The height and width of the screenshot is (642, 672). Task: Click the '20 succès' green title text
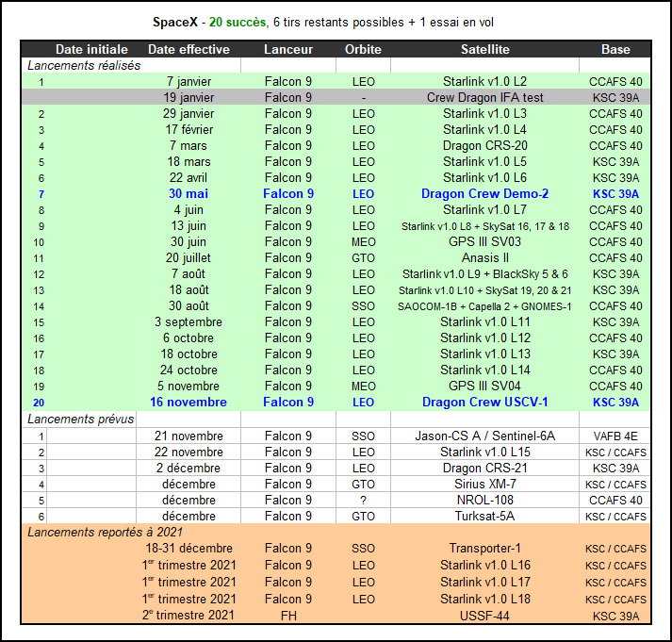(x=238, y=22)
